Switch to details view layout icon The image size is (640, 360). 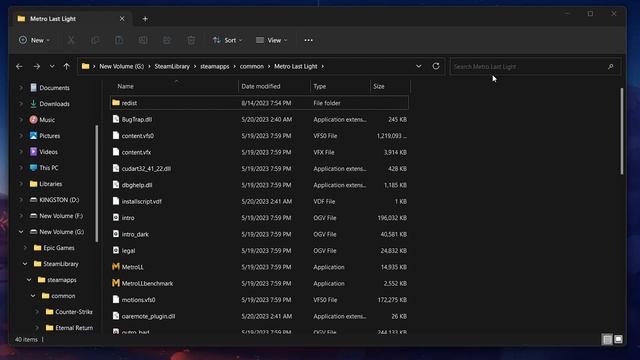(x=607, y=339)
